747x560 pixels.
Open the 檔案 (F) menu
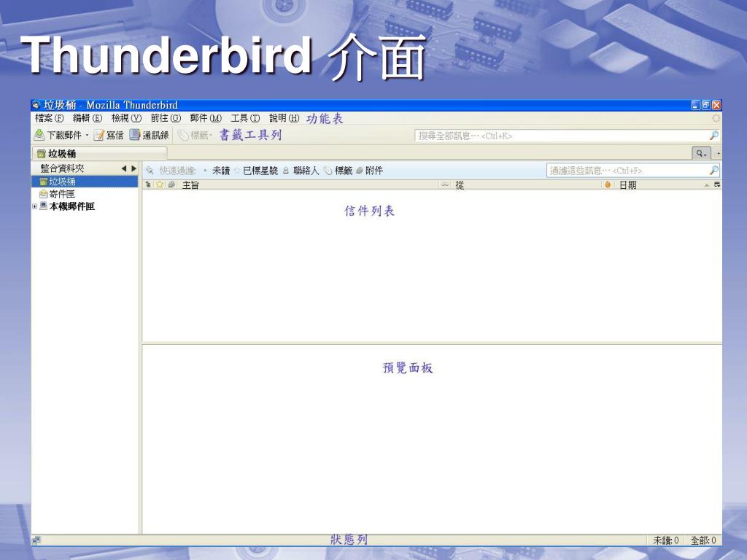(x=49, y=118)
